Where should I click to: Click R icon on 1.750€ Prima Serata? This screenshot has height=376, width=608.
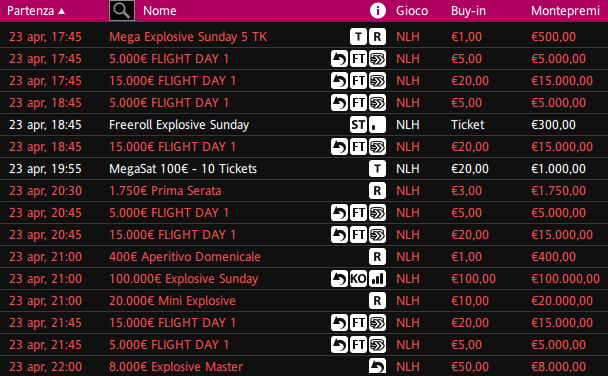pos(377,191)
